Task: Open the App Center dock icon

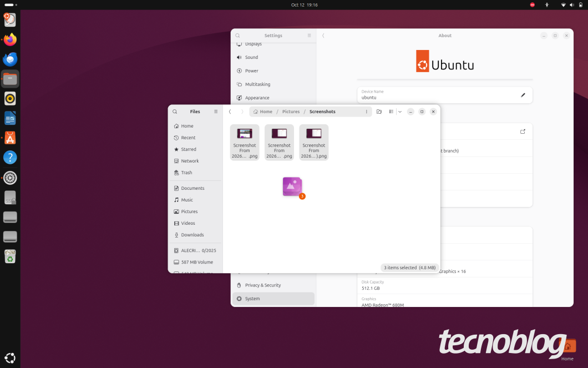Action: coord(10,138)
